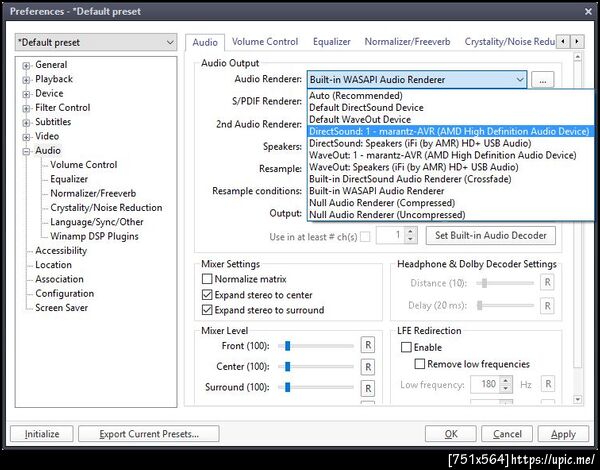Check Remove low frequencies
Screen dimensions: 600x470
(x=420, y=364)
